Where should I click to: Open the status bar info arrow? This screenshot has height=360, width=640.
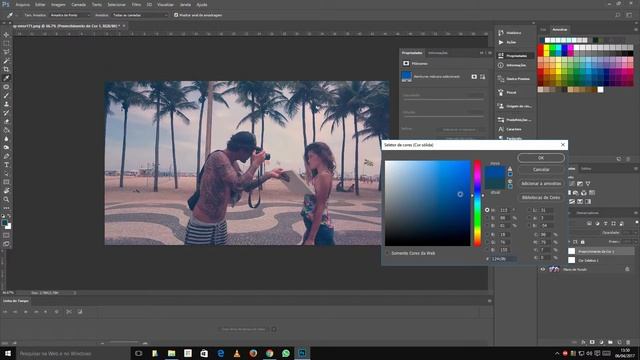[75, 293]
